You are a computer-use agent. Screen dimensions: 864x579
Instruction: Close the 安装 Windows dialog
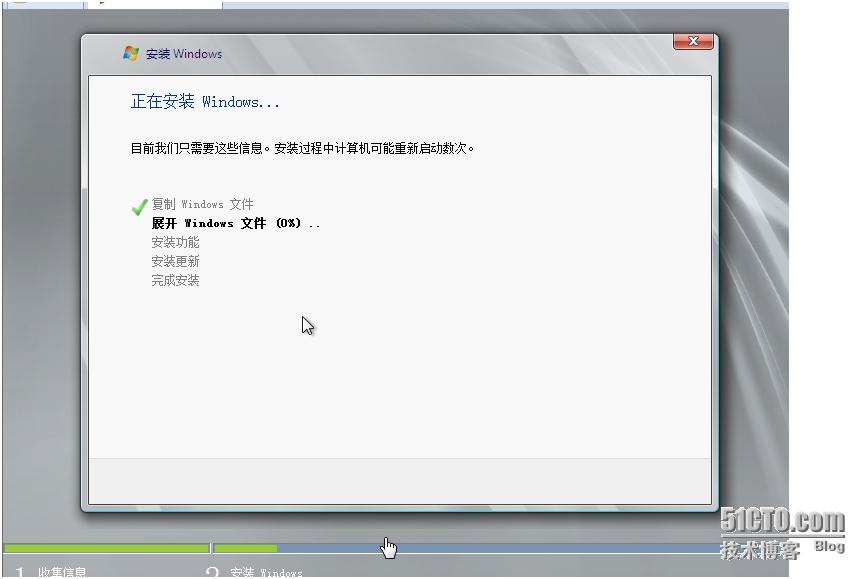pyautogui.click(x=693, y=41)
